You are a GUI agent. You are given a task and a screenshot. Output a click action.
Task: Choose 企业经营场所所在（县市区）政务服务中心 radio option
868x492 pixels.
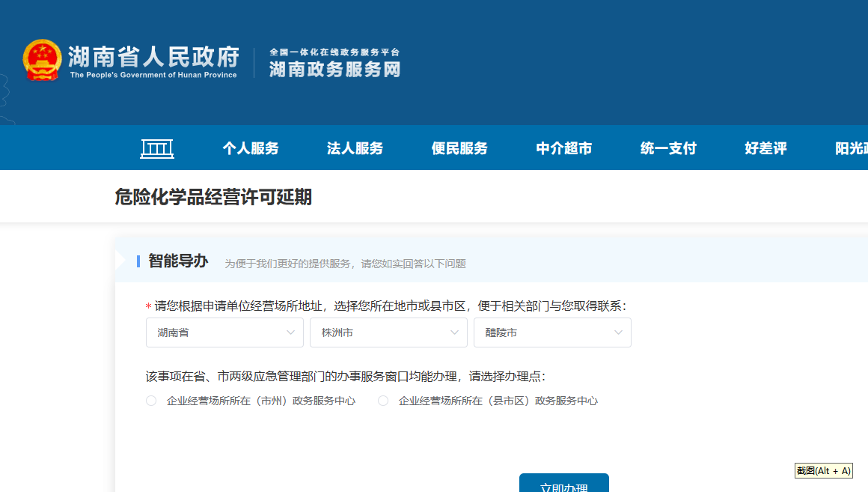pyautogui.click(x=383, y=401)
